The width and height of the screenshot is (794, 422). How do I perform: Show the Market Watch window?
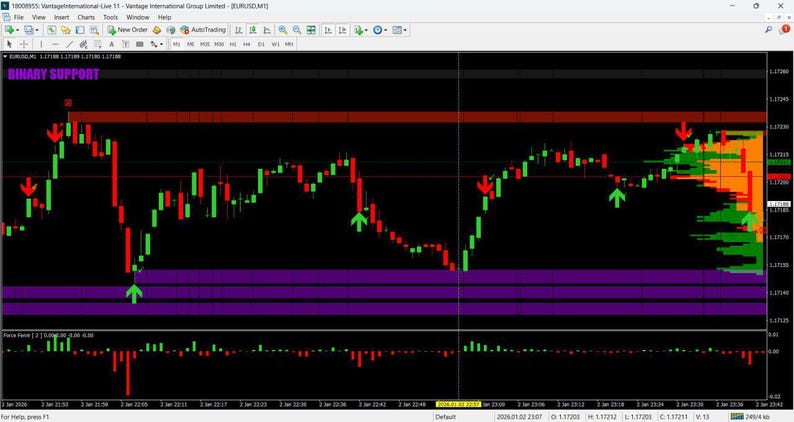pos(52,30)
